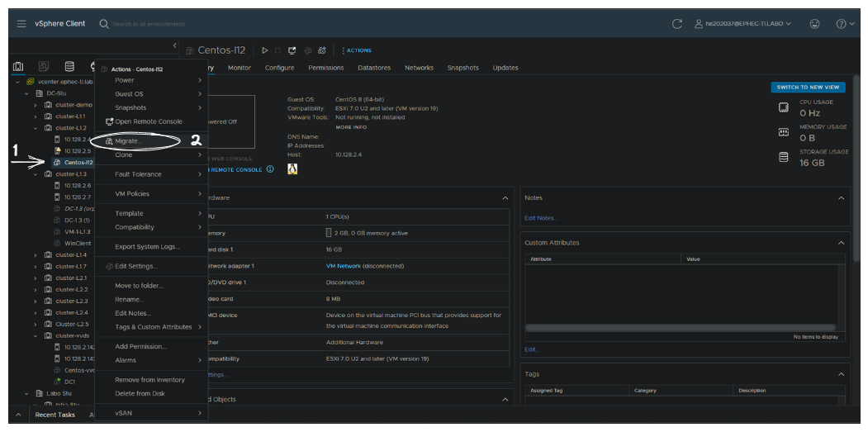Viewport: 868px width, 432px height.
Task: Click the Centos-l12 VM title icon
Action: click(x=190, y=50)
